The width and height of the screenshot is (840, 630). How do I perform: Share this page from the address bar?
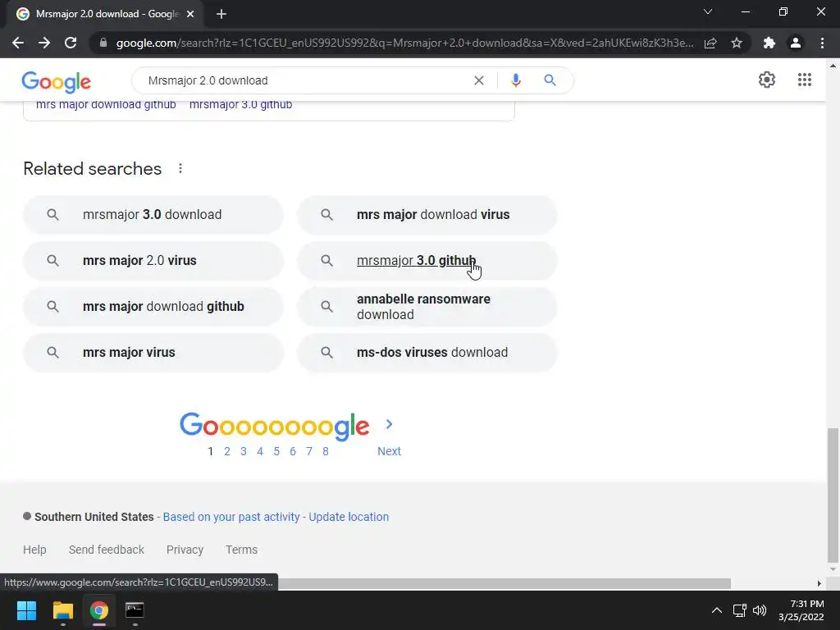[x=710, y=43]
